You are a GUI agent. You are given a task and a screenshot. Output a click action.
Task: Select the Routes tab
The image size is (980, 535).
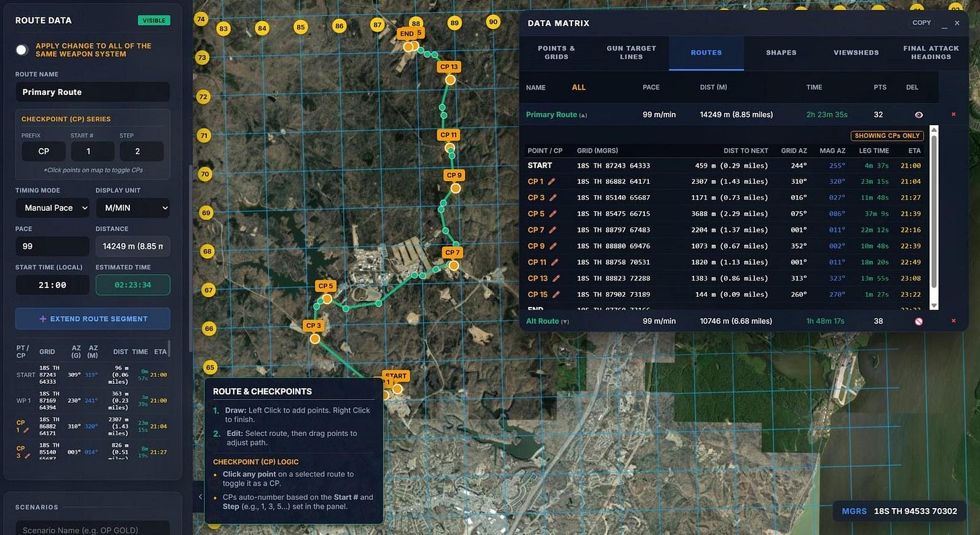[706, 52]
